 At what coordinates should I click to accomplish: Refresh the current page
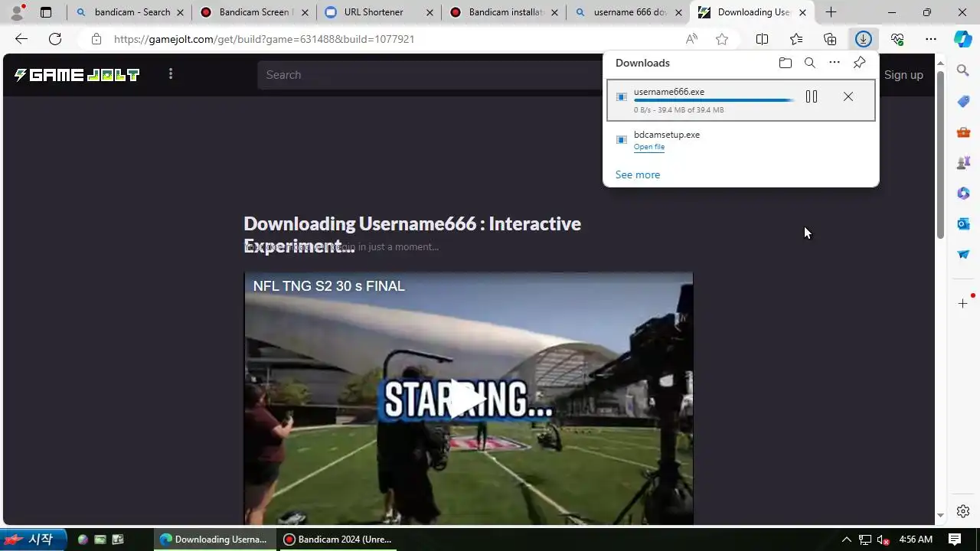(x=55, y=39)
